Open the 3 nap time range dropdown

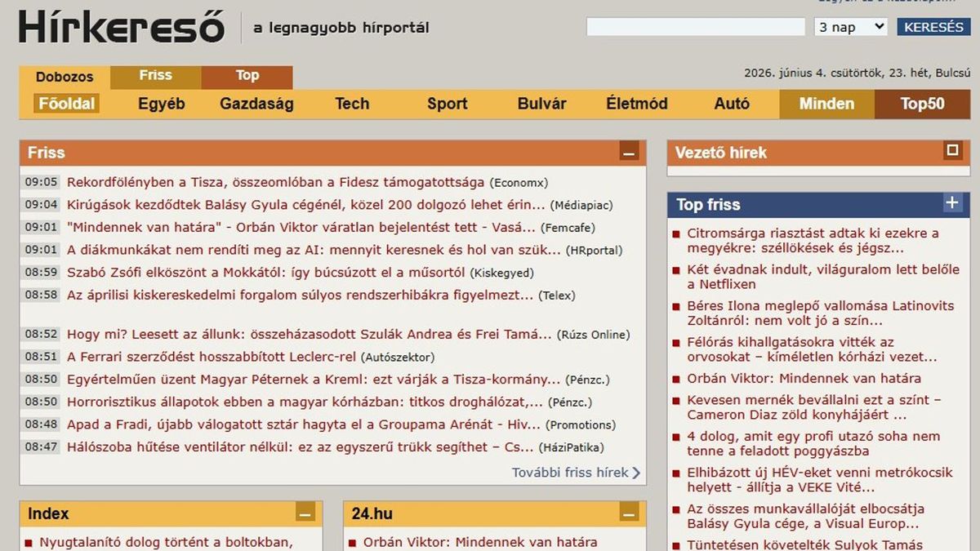850,27
